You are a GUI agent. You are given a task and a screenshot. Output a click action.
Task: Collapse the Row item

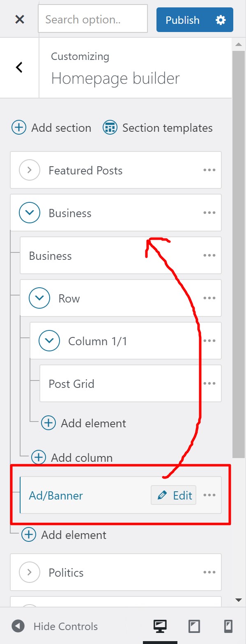coord(39,298)
